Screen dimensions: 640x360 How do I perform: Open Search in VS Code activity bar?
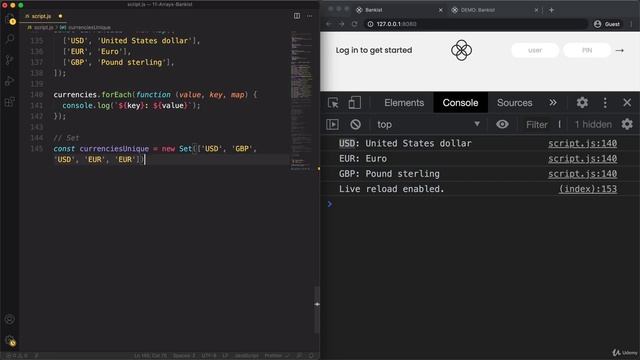coord(10,39)
